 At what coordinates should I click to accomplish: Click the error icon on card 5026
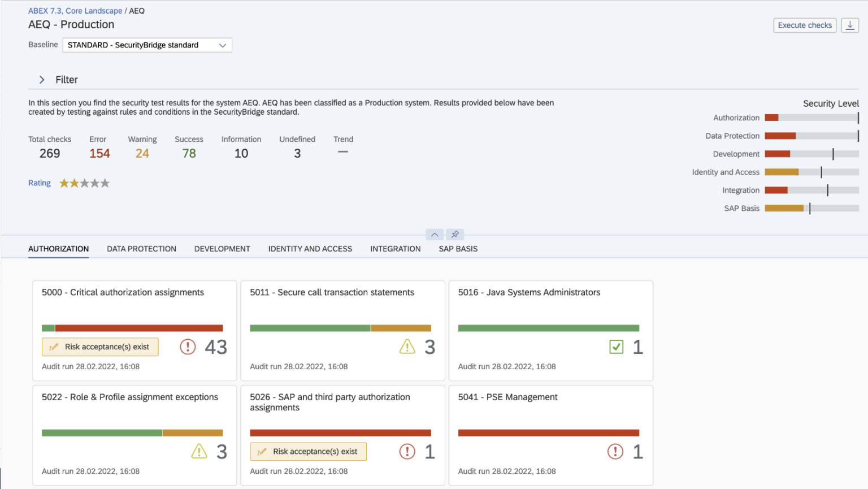coord(407,451)
